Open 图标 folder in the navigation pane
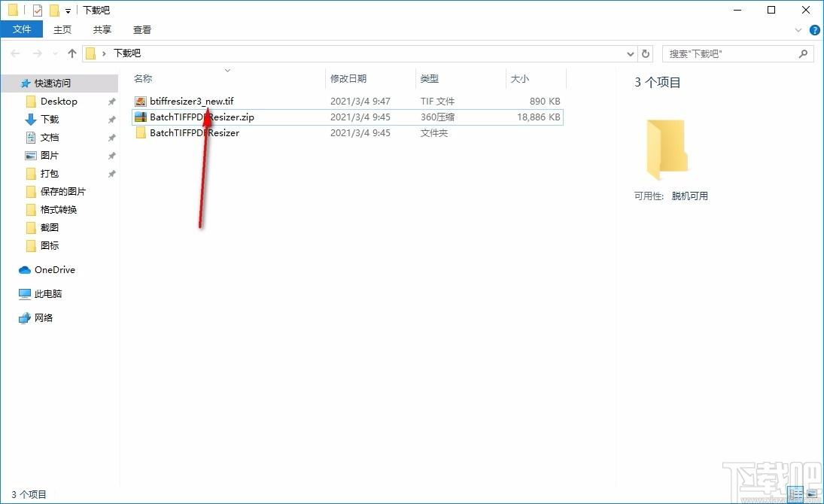 coord(50,245)
